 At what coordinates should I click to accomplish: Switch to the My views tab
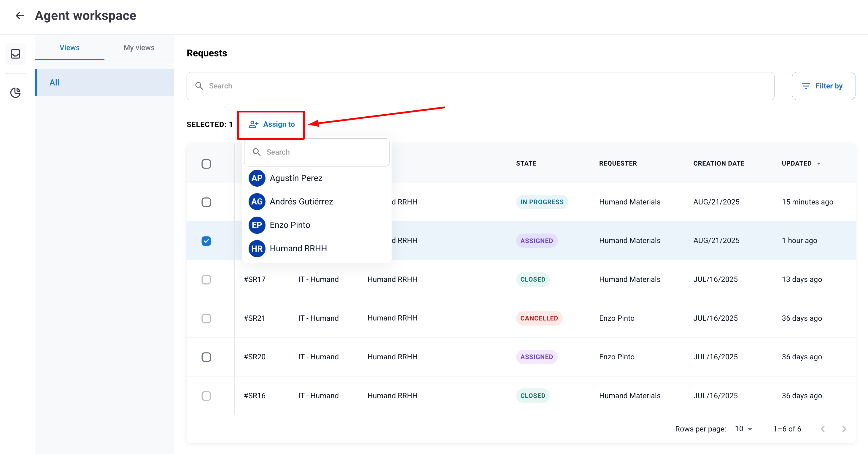[139, 47]
